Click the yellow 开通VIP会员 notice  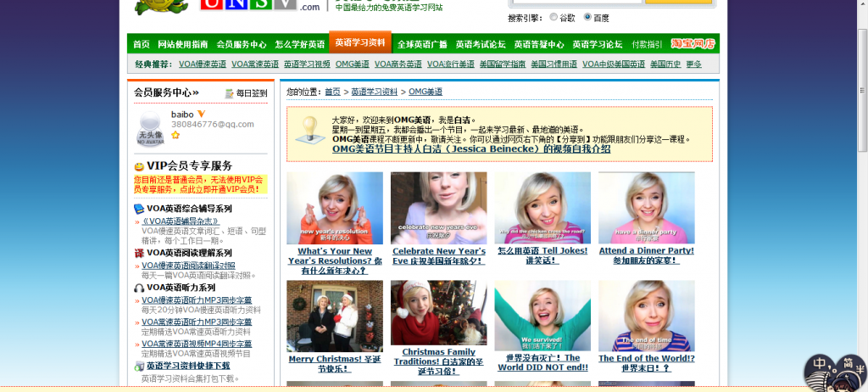tap(200, 185)
